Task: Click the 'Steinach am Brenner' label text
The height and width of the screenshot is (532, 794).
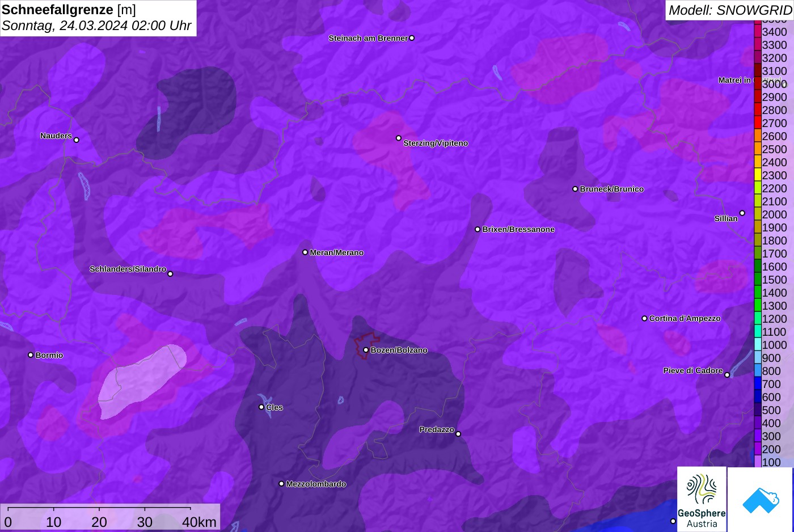Action: [x=368, y=38]
